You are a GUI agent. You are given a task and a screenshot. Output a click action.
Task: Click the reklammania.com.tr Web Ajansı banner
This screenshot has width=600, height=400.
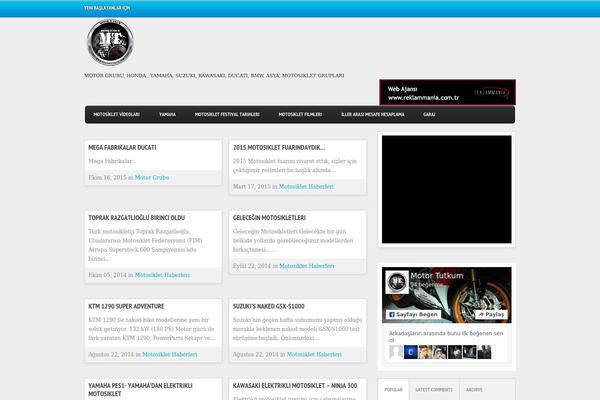[x=447, y=92]
